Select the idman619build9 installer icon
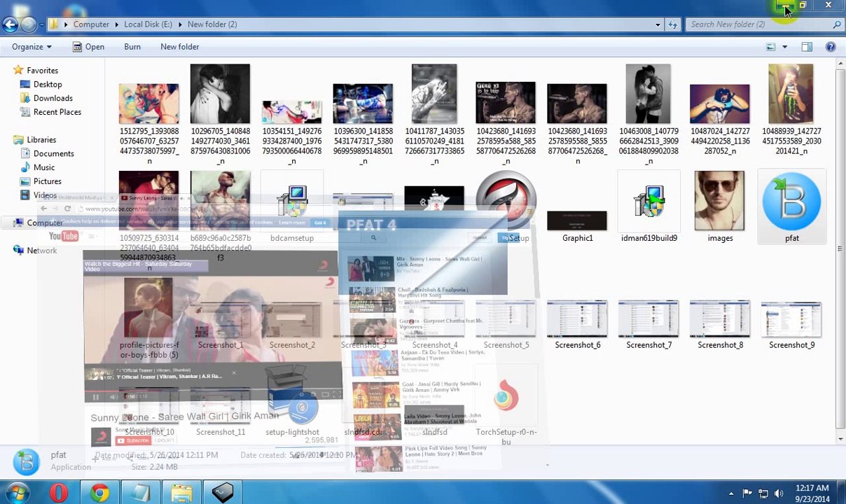846x504 pixels. (649, 208)
